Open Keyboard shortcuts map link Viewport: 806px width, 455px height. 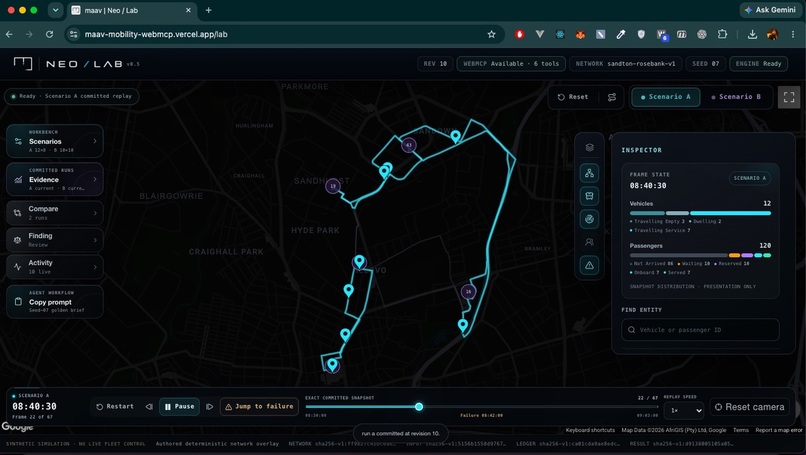click(x=590, y=430)
